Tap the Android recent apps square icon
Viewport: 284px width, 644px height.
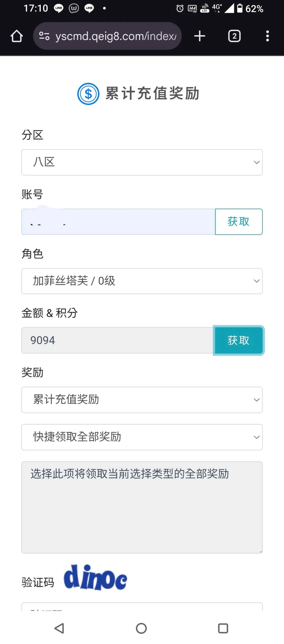[223, 628]
